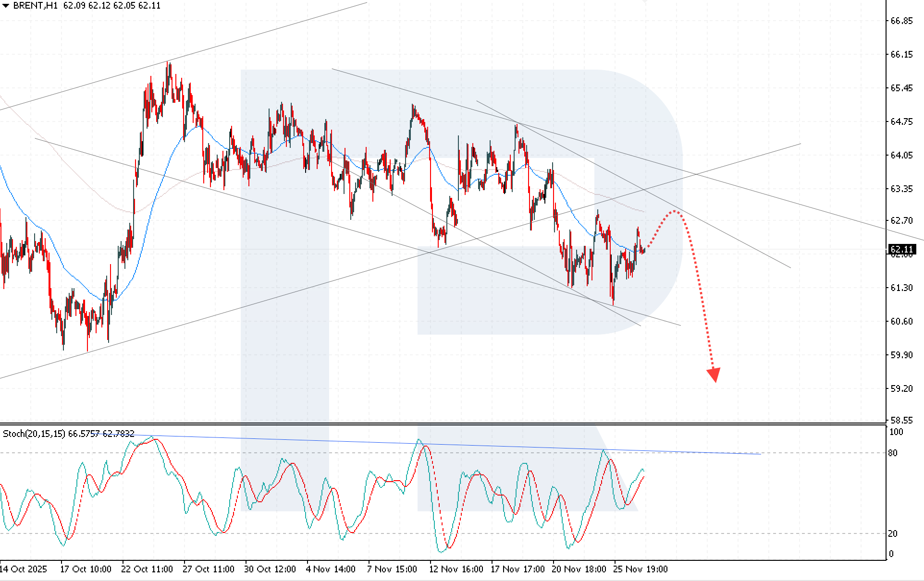The width and height of the screenshot is (924, 581).
Task: Click the red forecast arrowhead
Action: [x=714, y=375]
